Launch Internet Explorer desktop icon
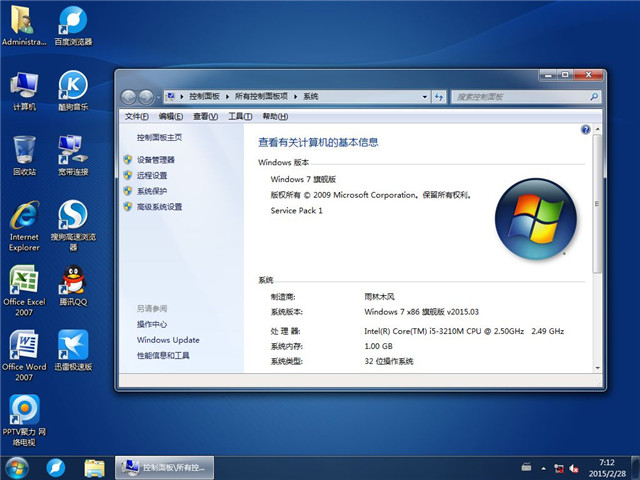This screenshot has height=480, width=640. (x=24, y=226)
